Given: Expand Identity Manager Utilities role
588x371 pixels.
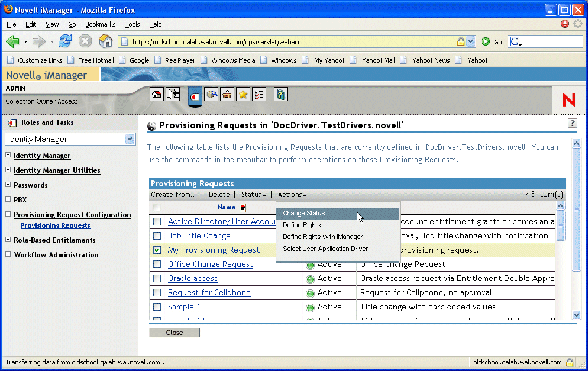Looking at the screenshot, I should [x=8, y=170].
